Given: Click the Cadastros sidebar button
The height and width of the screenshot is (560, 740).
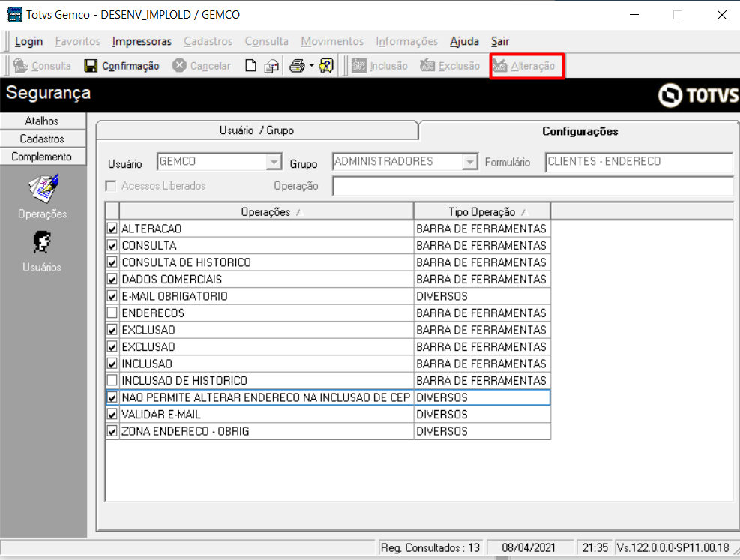Looking at the screenshot, I should (x=43, y=139).
